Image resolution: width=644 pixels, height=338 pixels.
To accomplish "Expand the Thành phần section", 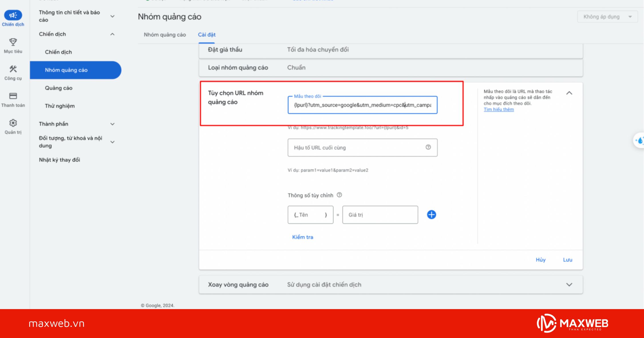I will [112, 124].
